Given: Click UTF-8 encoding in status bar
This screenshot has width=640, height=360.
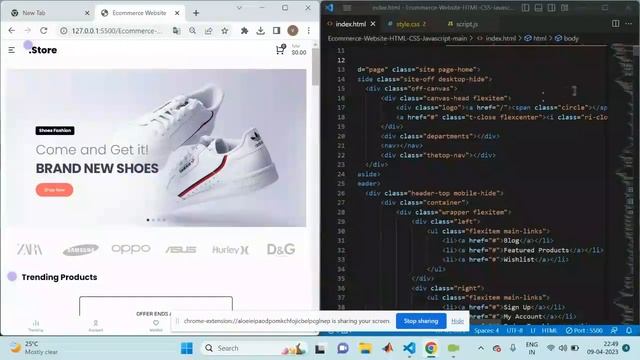Looking at the screenshot, I should point(514,331).
